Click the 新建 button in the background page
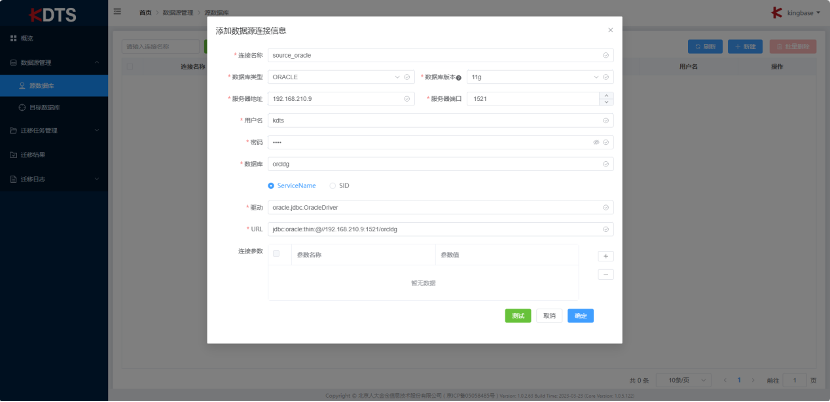Screen dimensions: 830x402 (x=745, y=47)
